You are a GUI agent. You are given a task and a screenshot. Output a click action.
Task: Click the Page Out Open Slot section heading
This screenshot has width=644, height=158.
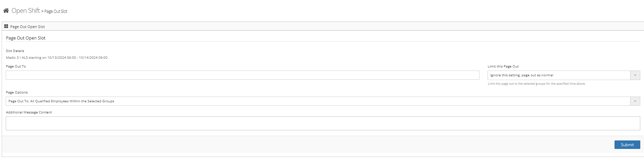[26, 38]
